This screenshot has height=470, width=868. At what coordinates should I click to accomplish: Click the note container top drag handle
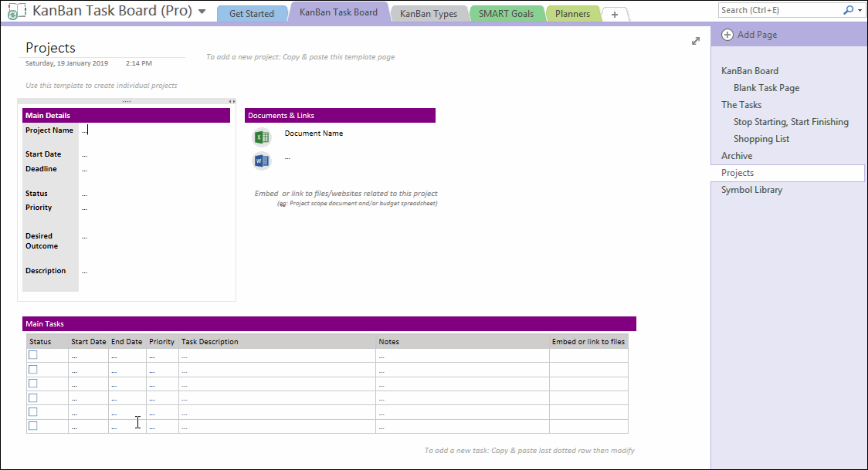126,101
